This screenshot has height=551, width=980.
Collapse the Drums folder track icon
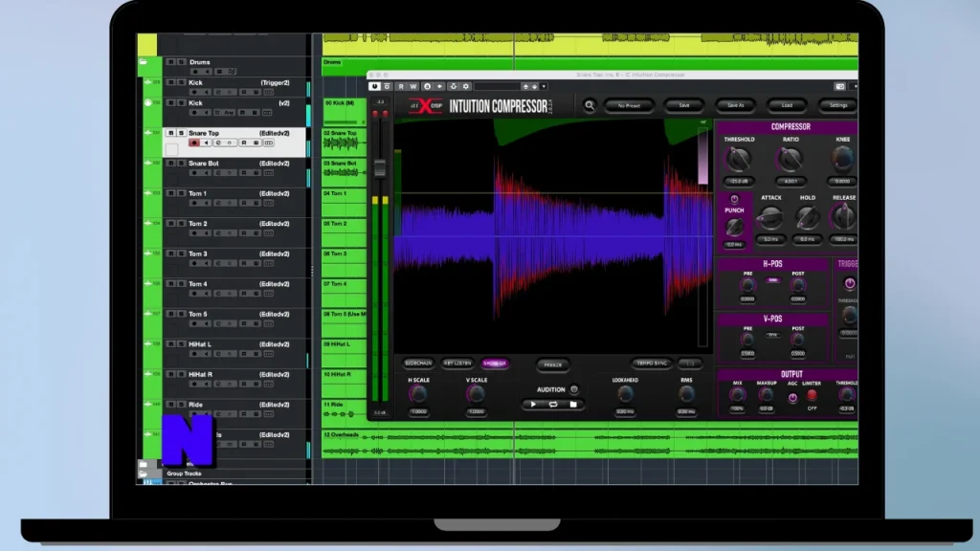pyautogui.click(x=144, y=62)
